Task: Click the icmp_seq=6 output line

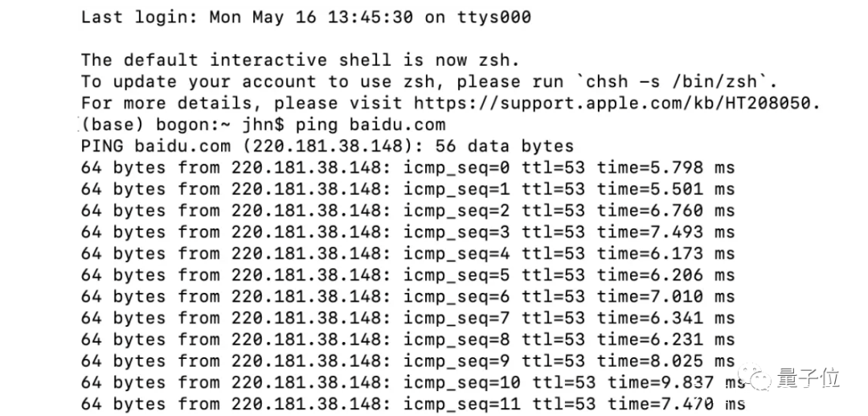Action: (407, 296)
